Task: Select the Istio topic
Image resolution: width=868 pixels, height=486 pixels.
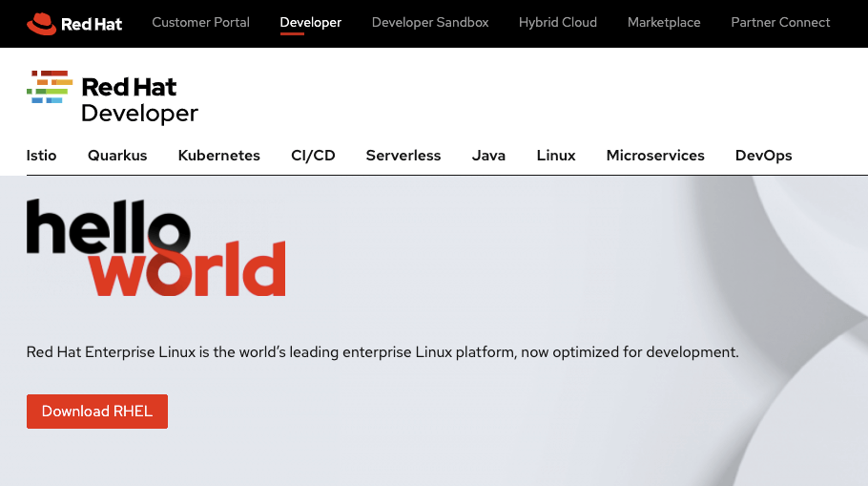Action: [42, 155]
